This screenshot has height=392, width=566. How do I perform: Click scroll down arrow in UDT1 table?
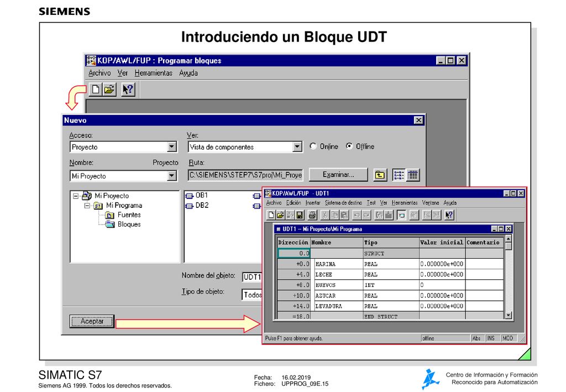pos(509,316)
